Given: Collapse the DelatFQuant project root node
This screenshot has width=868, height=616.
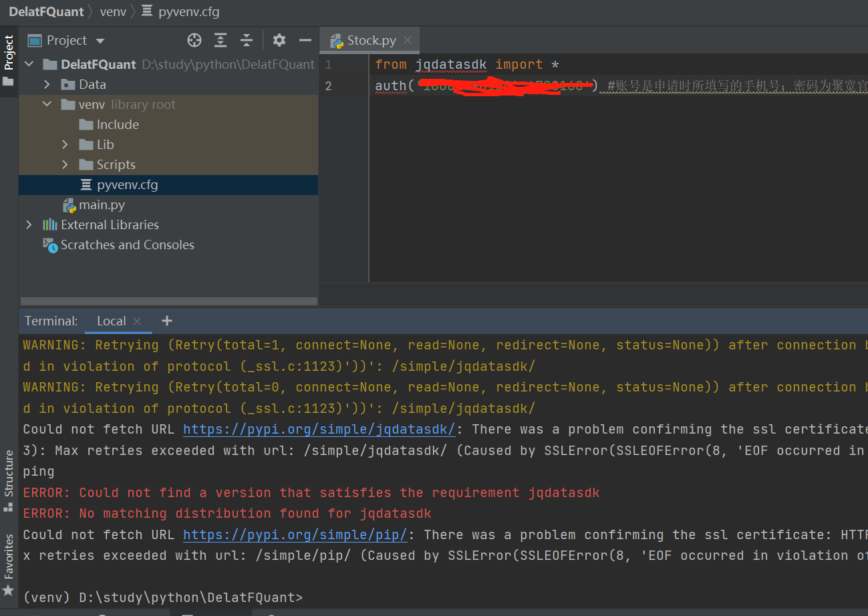Looking at the screenshot, I should 29,64.
